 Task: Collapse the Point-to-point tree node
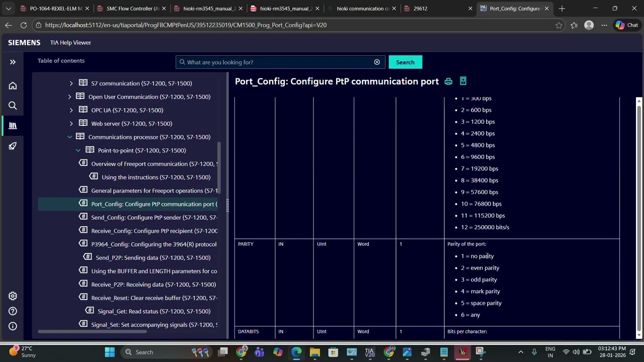point(78,150)
